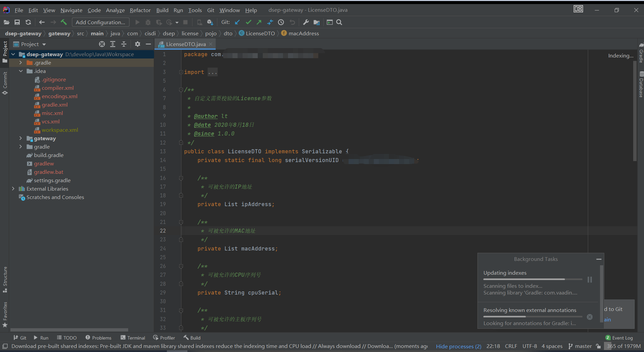Close the LicenseDTO.java tab
644x352 pixels.
point(211,44)
